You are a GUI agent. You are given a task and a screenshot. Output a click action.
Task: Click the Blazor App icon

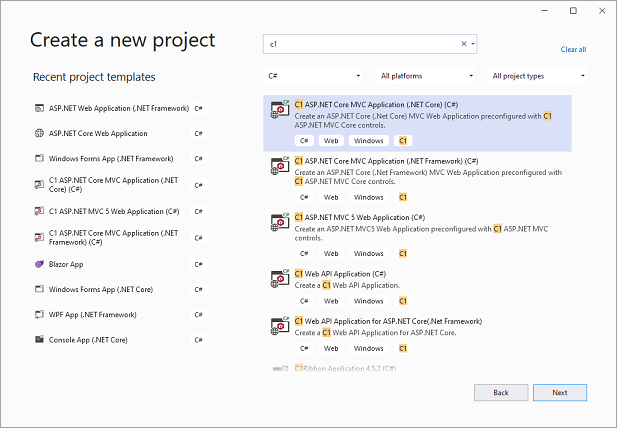[x=40, y=263]
